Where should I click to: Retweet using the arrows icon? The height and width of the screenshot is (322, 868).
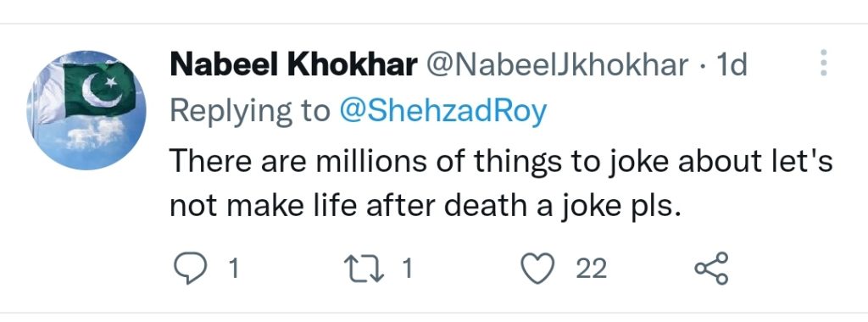coord(366,269)
